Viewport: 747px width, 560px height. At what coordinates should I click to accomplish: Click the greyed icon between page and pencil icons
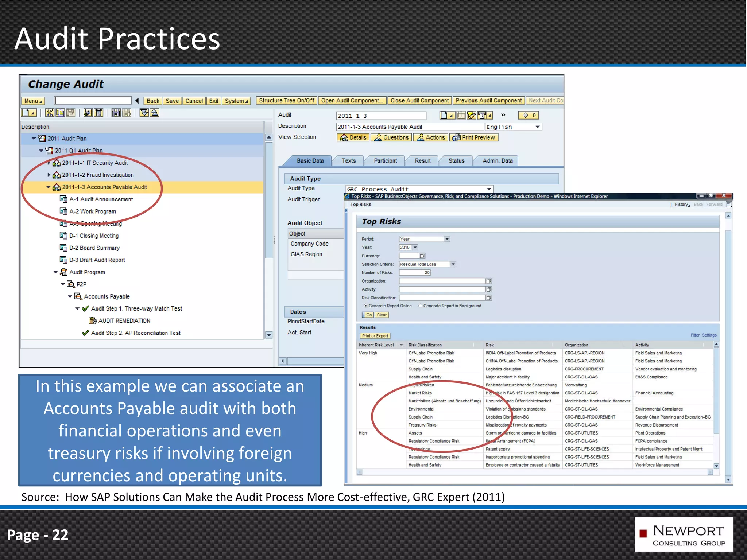[461, 116]
